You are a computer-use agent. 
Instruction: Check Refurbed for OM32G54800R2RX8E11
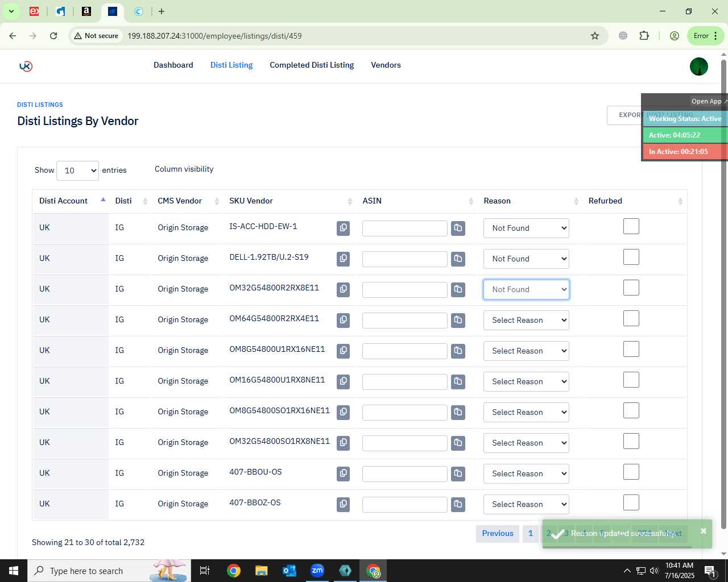(x=631, y=288)
